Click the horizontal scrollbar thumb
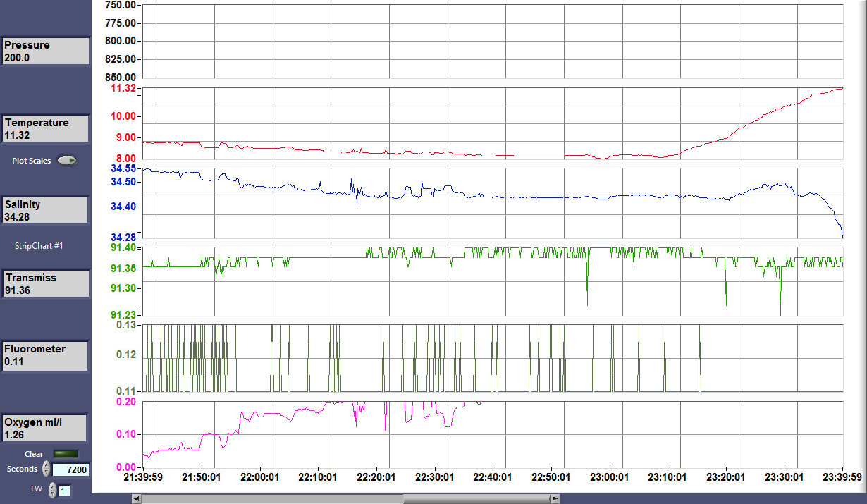The height and width of the screenshot is (504, 867). click(x=475, y=498)
